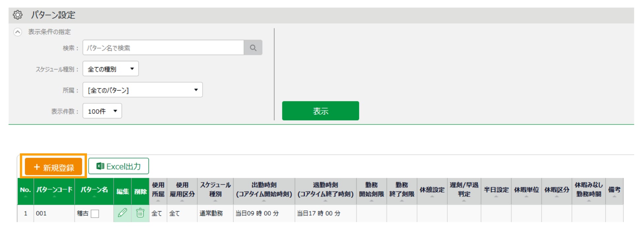
Task: Sort by the 勤務開始刻限 column header
Action: pos(371,191)
